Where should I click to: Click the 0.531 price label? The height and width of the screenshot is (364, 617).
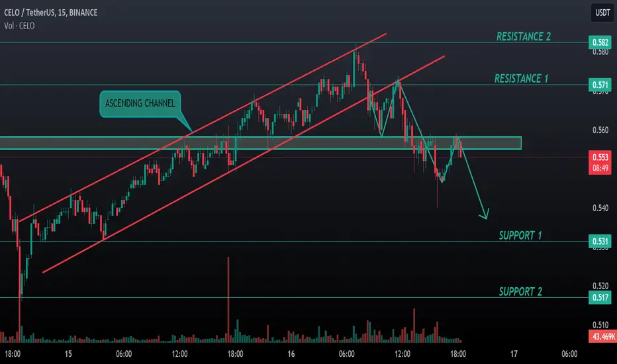600,241
